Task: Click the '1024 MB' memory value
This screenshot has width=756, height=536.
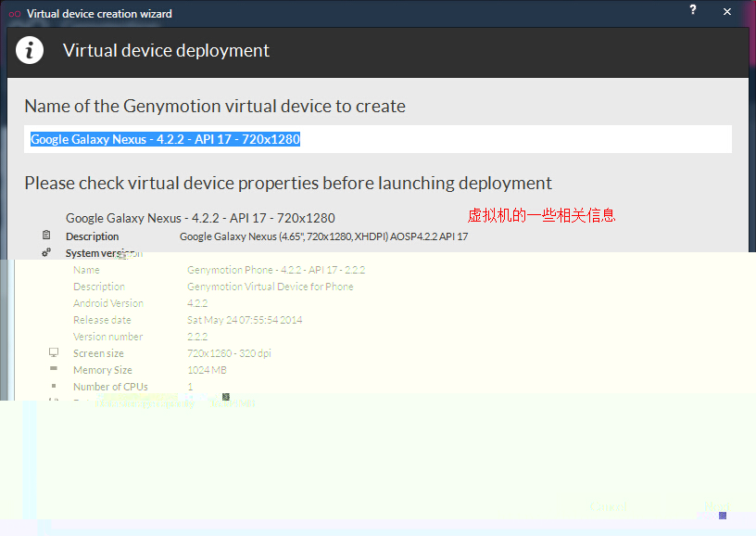Action: pyautogui.click(x=207, y=370)
